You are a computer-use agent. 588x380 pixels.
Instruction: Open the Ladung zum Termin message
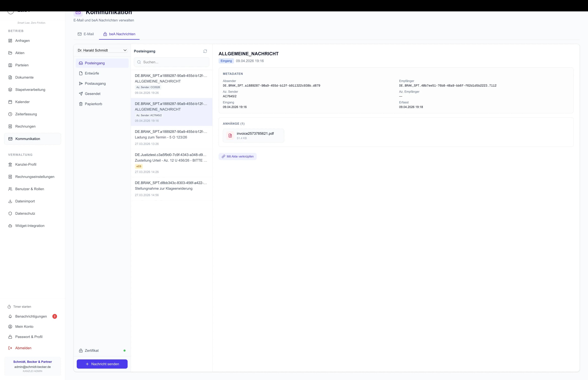click(171, 137)
